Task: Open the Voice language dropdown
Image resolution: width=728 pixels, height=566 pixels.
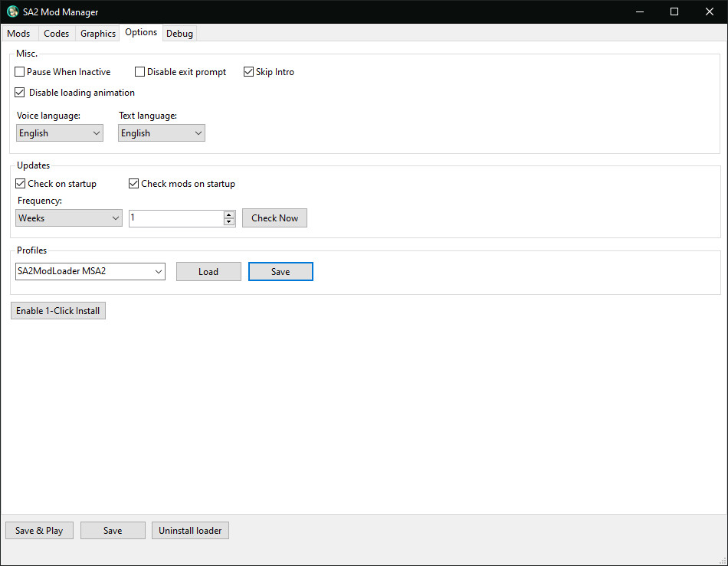Action: [x=60, y=133]
